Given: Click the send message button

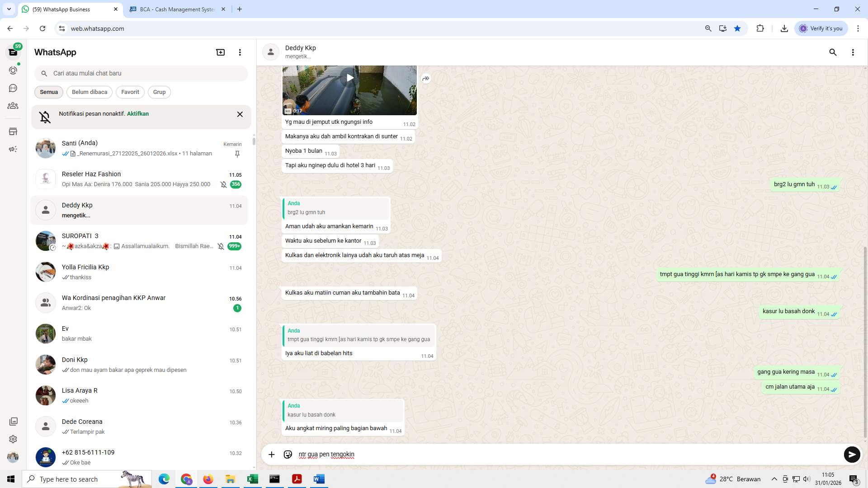Looking at the screenshot, I should [x=852, y=455].
